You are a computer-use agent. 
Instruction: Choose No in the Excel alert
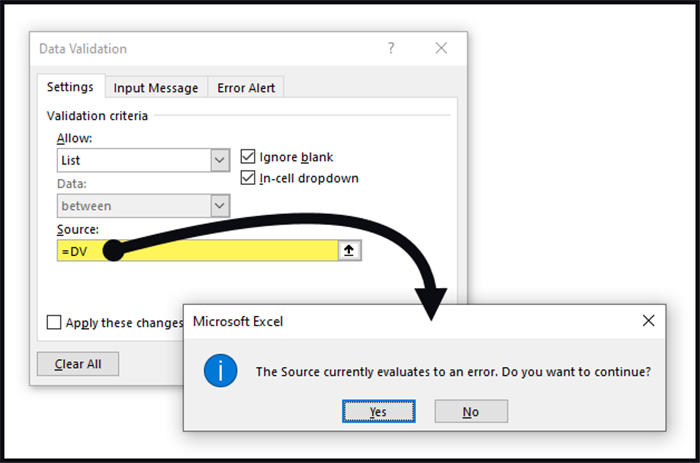click(x=471, y=411)
